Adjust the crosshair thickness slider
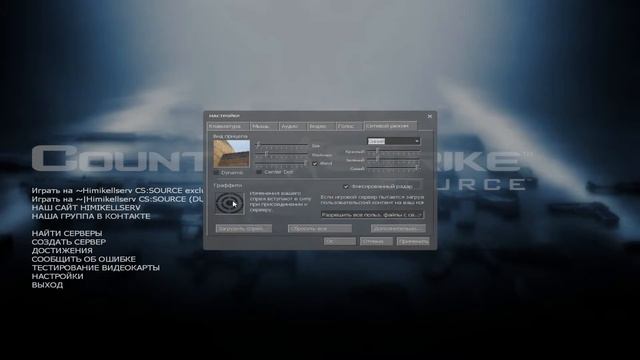 coord(281,154)
